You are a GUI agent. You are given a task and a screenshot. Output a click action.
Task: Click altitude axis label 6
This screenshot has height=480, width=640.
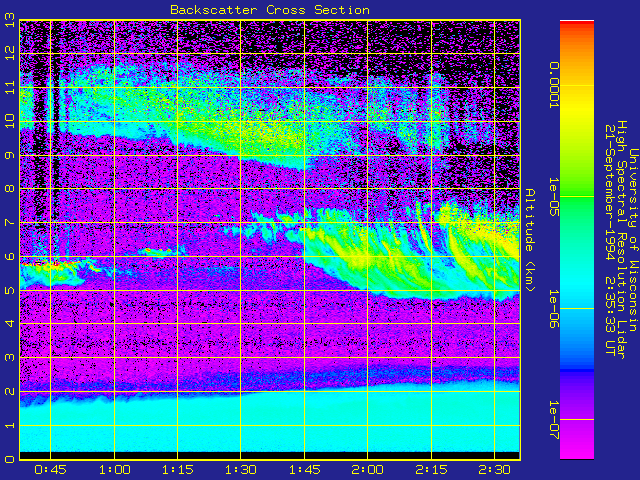pyautogui.click(x=9, y=256)
